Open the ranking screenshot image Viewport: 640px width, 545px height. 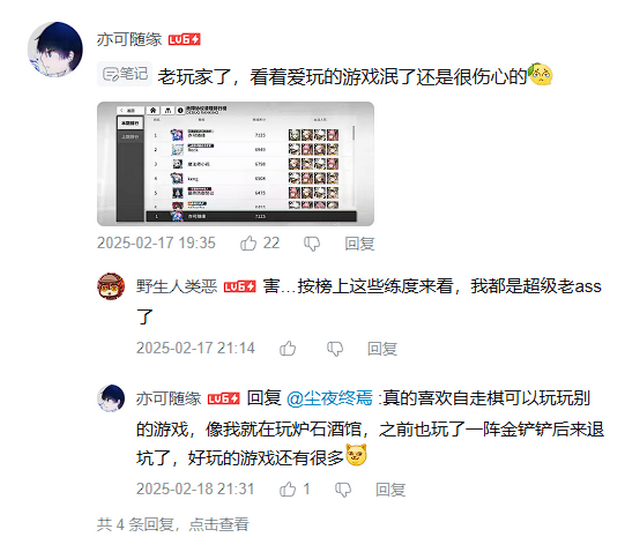pyautogui.click(x=236, y=164)
